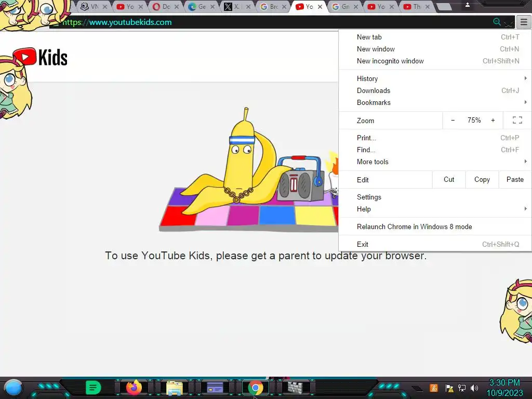Expand the Bookmarks submenu

pos(435,102)
